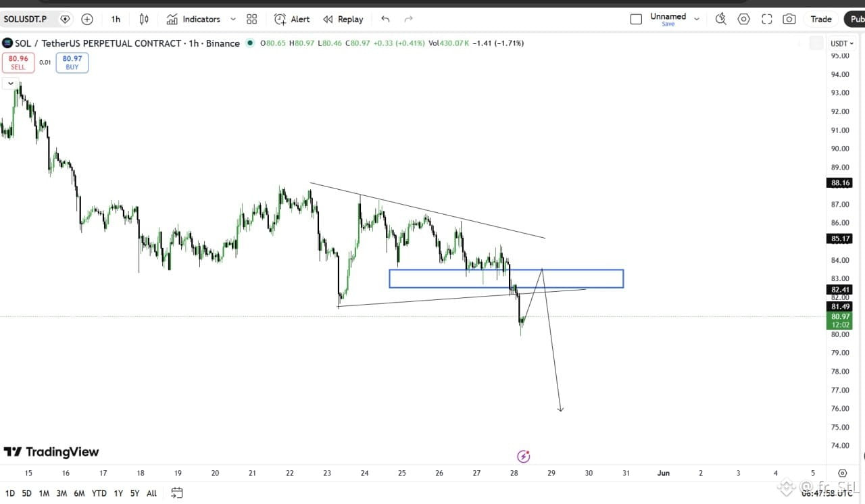The image size is (865, 504).
Task: Select the All date range
Action: coord(151,493)
